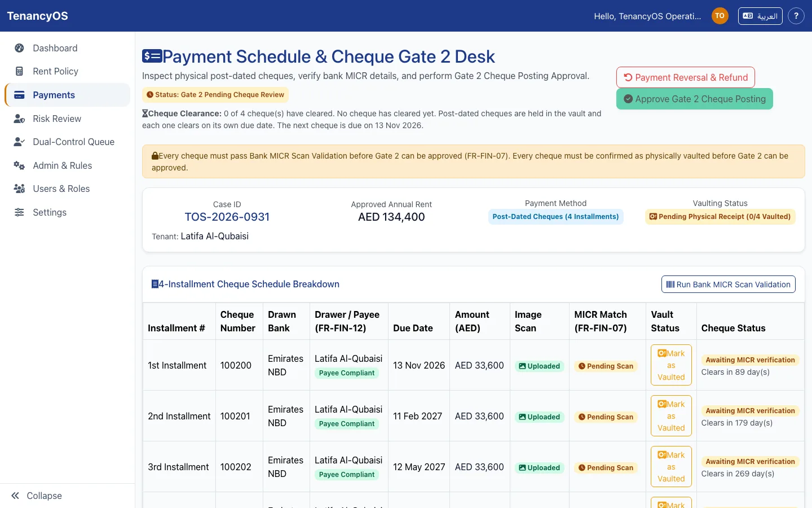Click cheque number 100201
Screen dimensions: 812x508
coord(235,416)
